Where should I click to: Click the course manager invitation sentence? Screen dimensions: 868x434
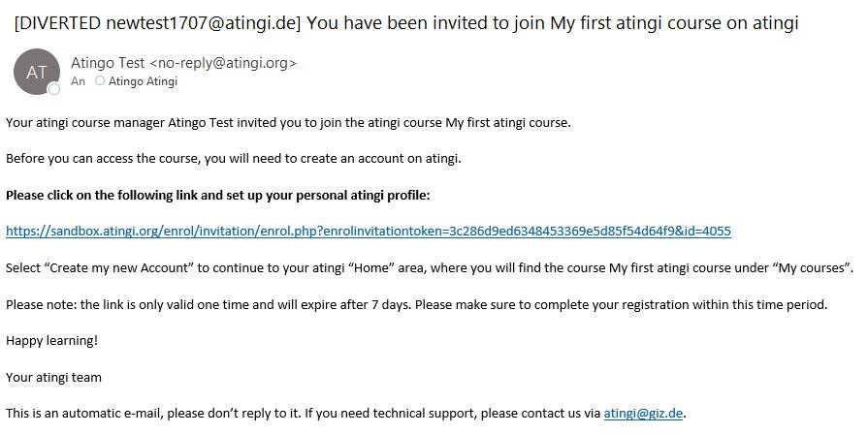(x=288, y=123)
